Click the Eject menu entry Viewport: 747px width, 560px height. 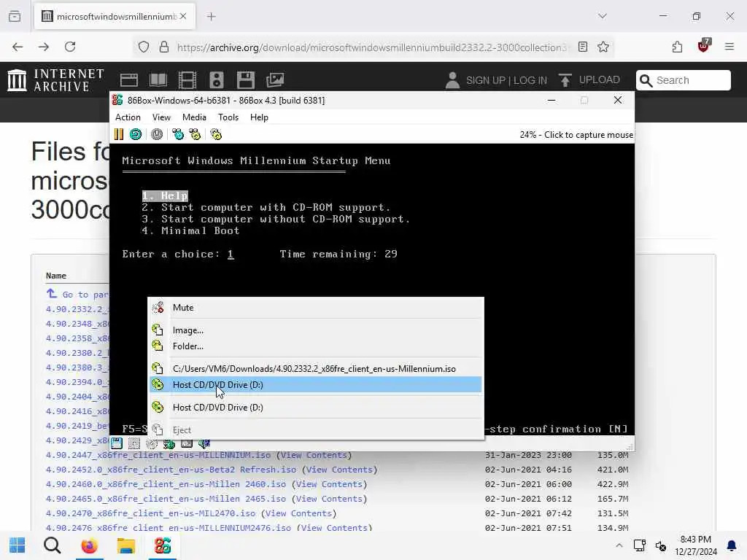316,430
